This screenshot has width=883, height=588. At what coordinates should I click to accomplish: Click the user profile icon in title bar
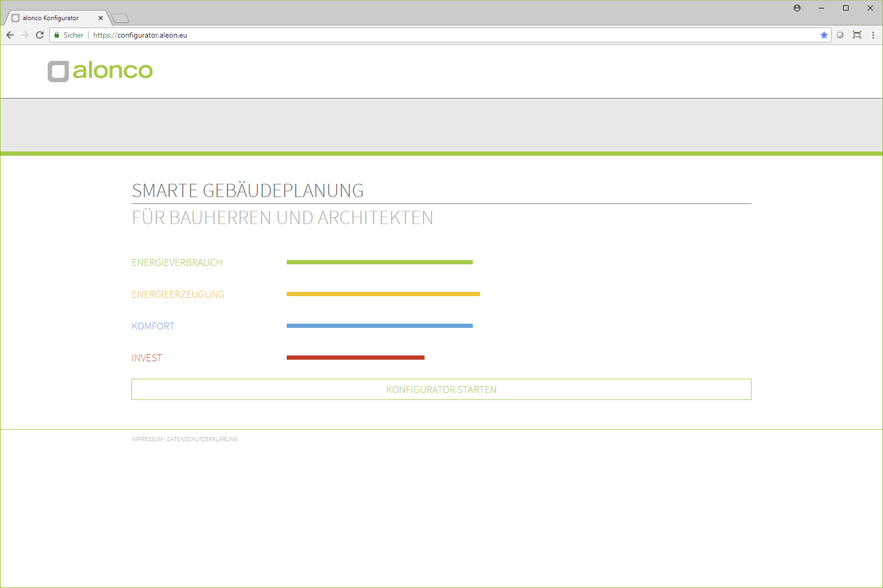797,8
